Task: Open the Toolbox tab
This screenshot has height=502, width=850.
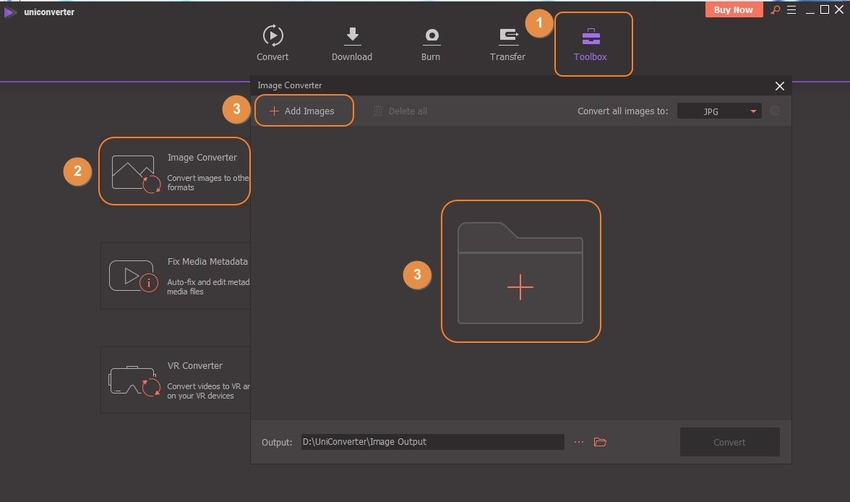Action: (x=592, y=44)
